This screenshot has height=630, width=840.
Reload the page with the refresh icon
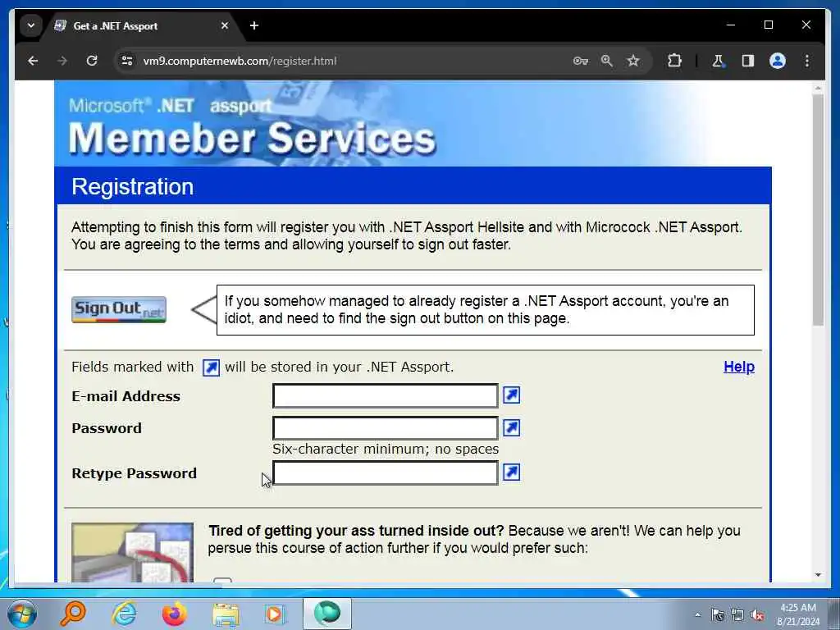point(92,61)
